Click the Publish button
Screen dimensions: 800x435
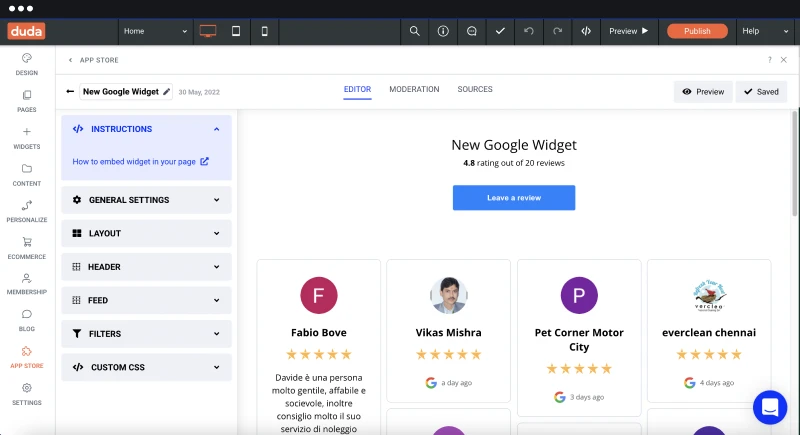[x=697, y=31]
